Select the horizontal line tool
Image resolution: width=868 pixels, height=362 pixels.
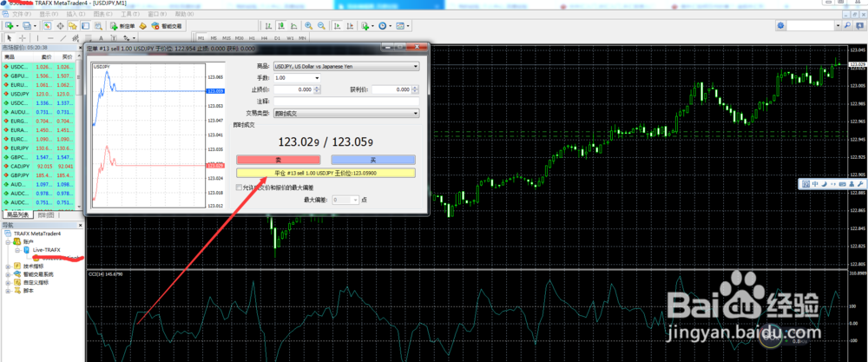50,38
